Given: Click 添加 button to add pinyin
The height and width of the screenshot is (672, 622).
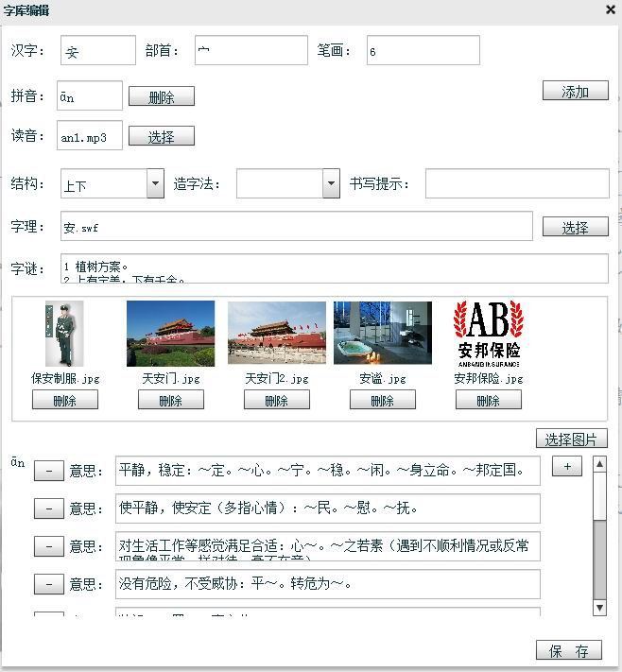Looking at the screenshot, I should (575, 92).
